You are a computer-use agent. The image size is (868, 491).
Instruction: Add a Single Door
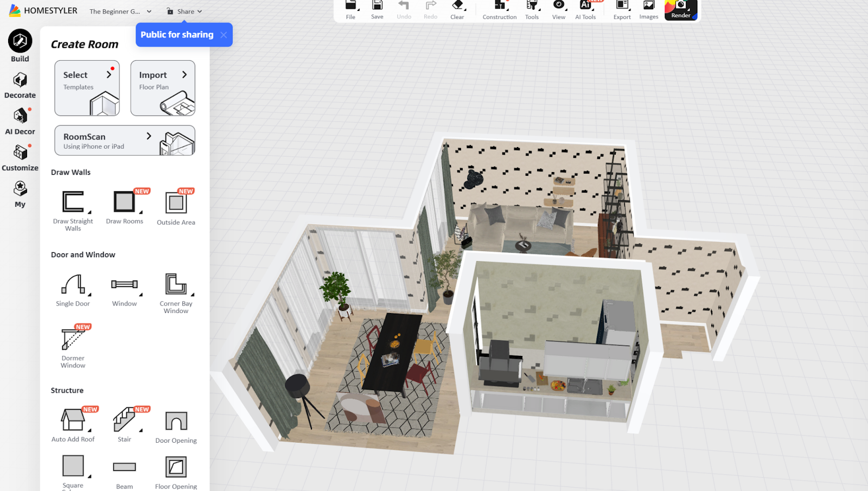point(73,290)
